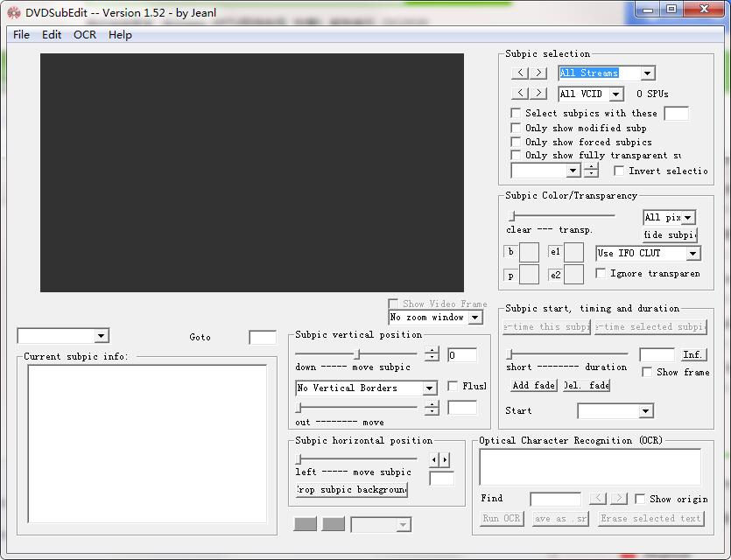Image resolution: width=731 pixels, height=560 pixels.
Task: Open the dropdown left of Goto
Action: [x=101, y=336]
